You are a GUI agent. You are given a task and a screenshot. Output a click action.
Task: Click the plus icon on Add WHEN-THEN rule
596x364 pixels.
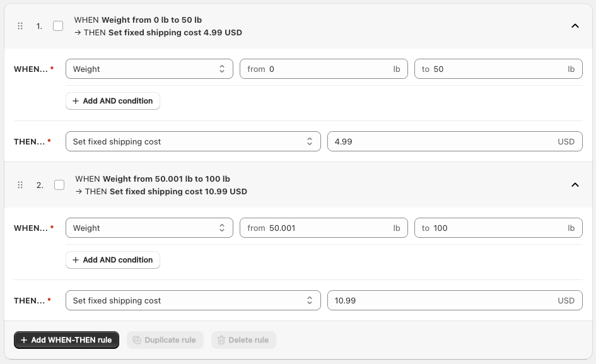[24, 340]
